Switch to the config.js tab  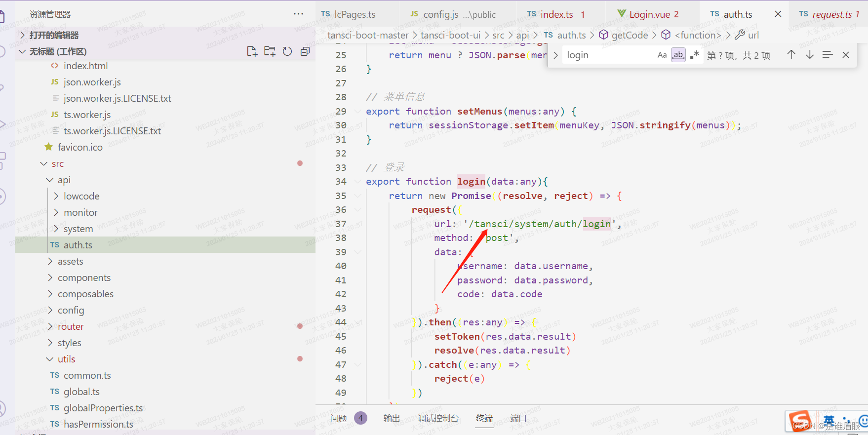tap(453, 14)
